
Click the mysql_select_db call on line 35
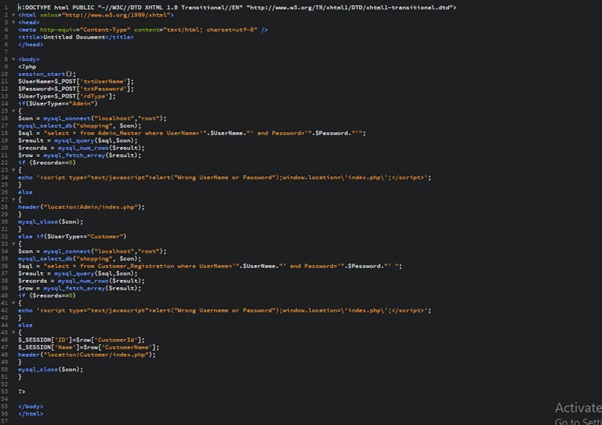point(79,259)
